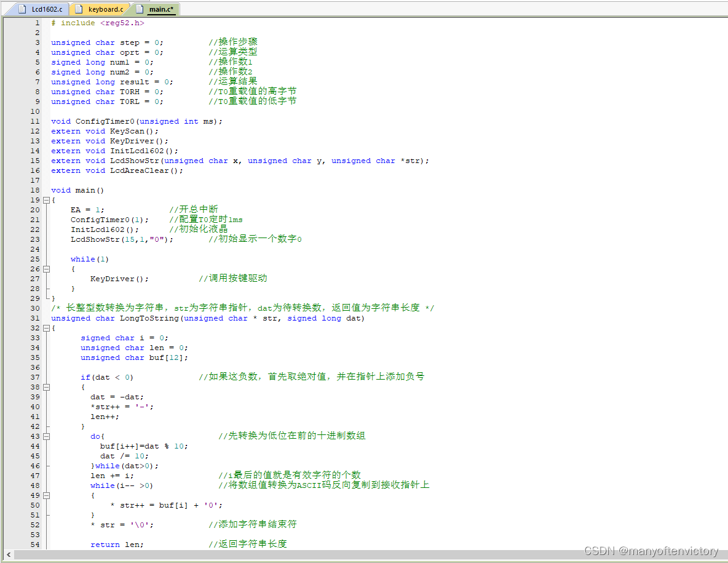Click on '# include <reg52.h>' line
728x563 pixels.
[98, 23]
